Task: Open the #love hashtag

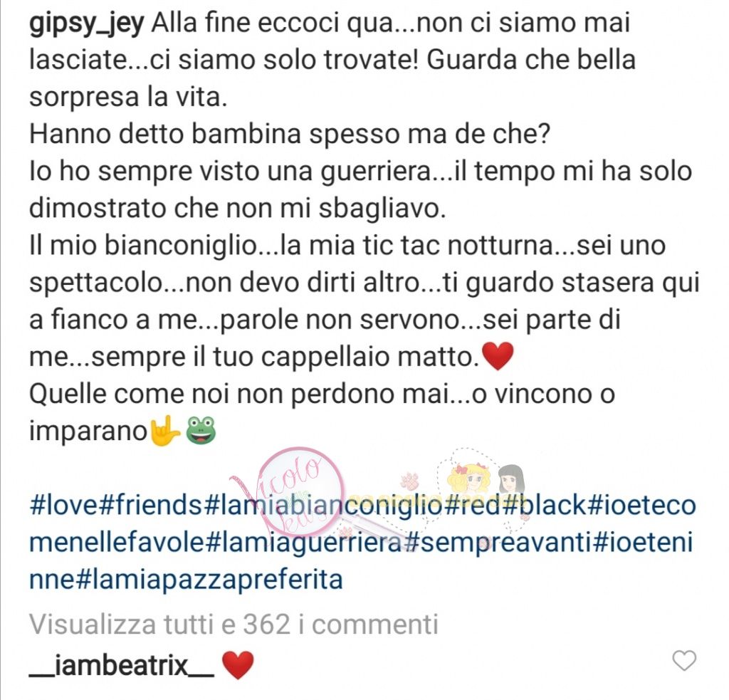Action: point(63,505)
